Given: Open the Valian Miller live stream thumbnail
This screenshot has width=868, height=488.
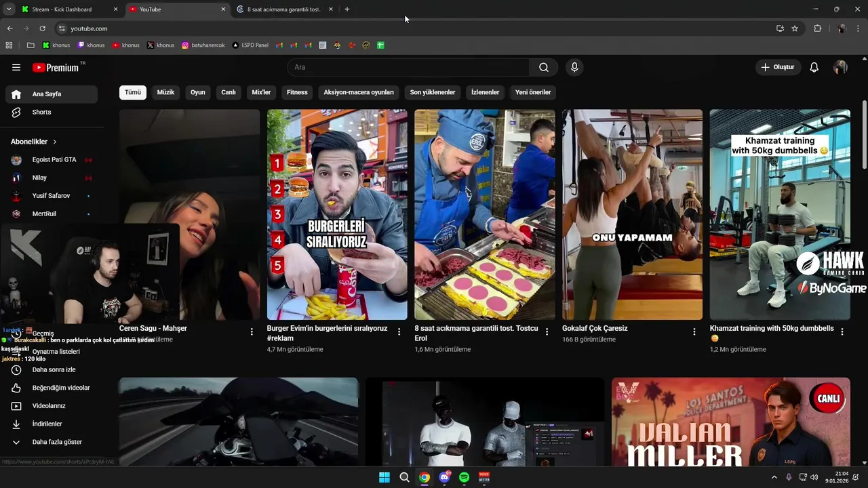Looking at the screenshot, I should pos(731,422).
